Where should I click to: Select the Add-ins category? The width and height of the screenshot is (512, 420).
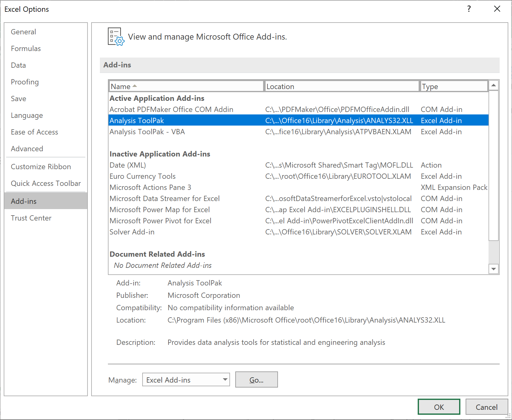click(x=46, y=201)
